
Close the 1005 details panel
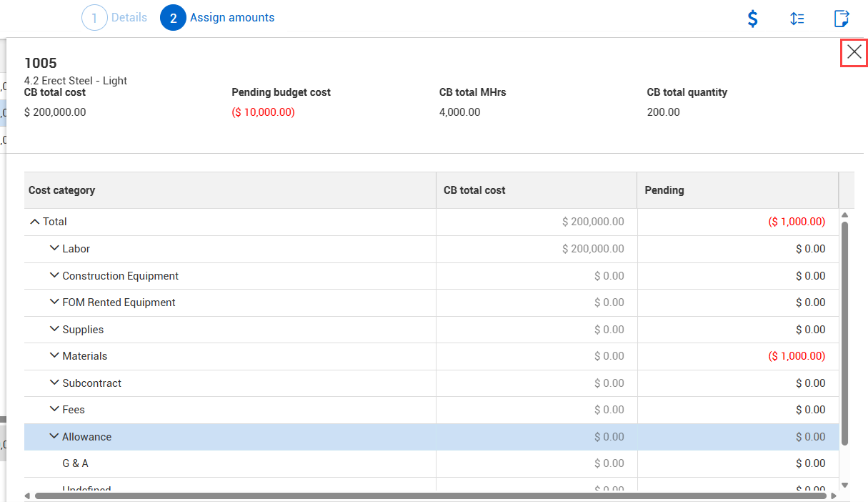pos(854,52)
